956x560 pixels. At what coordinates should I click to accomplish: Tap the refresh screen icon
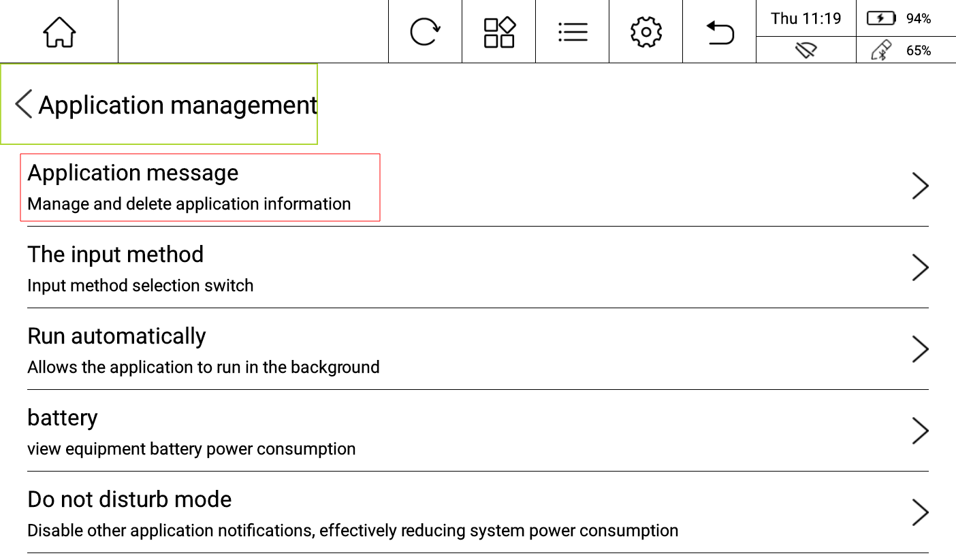425,32
